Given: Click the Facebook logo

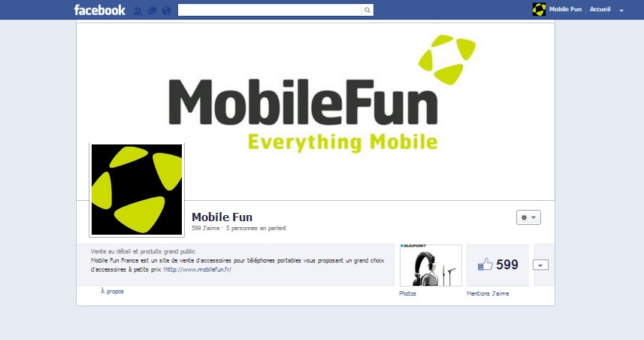Looking at the screenshot, I should (x=100, y=10).
